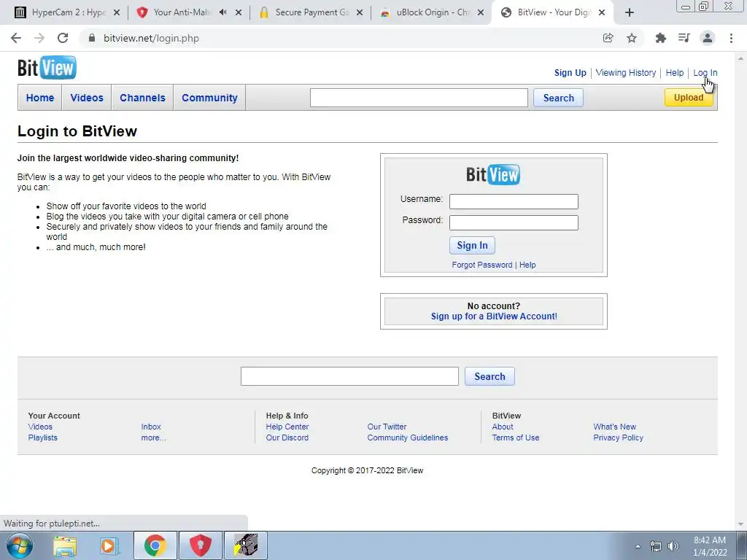The height and width of the screenshot is (560, 747).
Task: Click the BitView logo in page header
Action: click(47, 68)
